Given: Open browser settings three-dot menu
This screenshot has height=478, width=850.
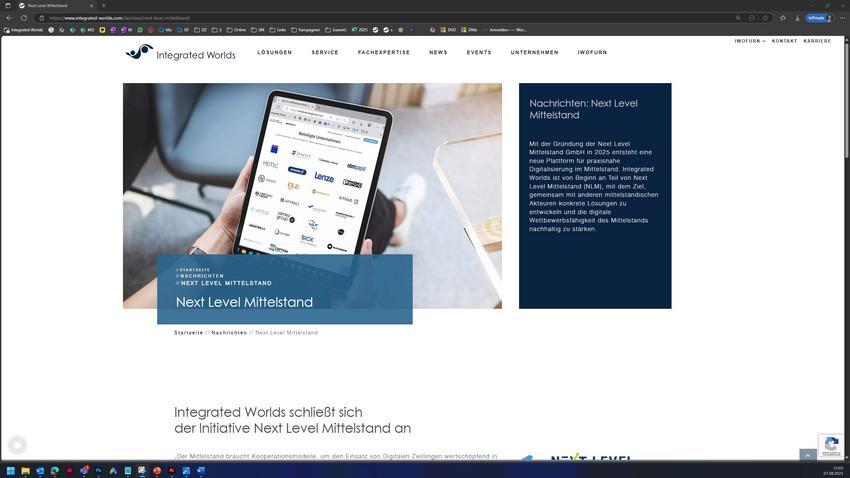Looking at the screenshot, I should [842, 18].
